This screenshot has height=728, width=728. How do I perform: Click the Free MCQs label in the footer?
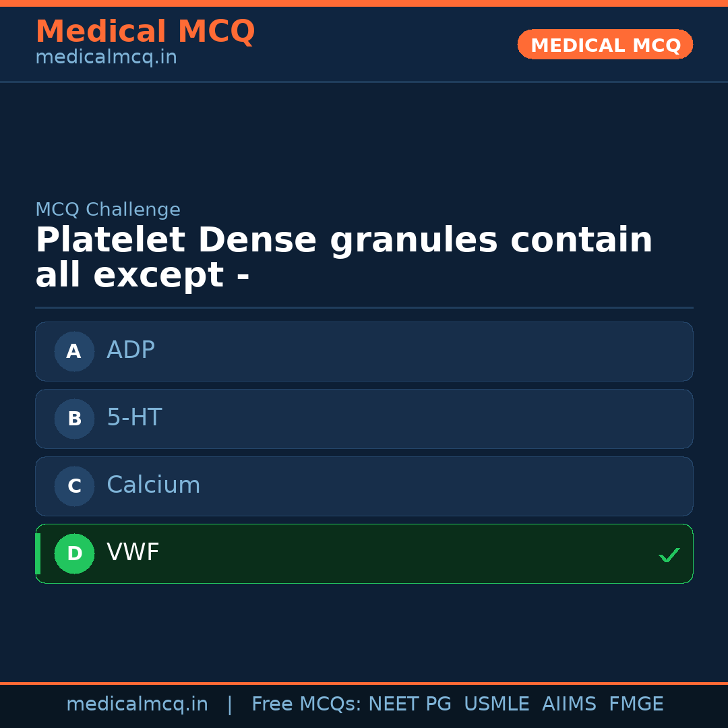tap(306, 704)
